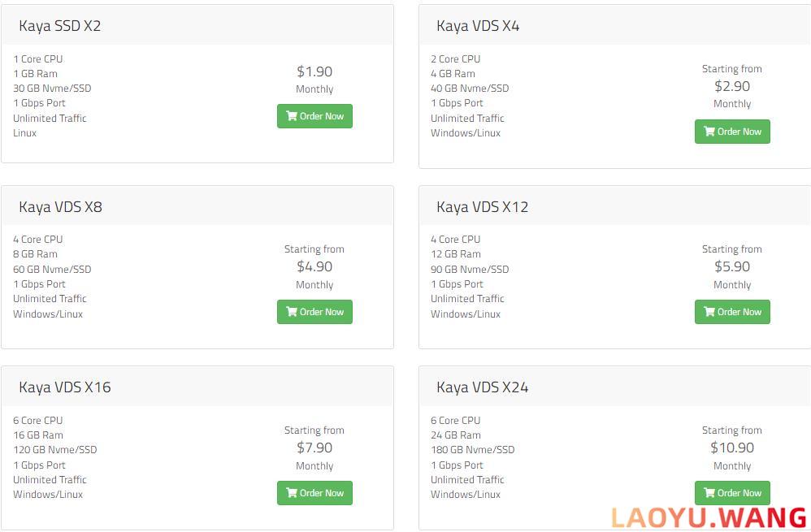The width and height of the screenshot is (811, 532).
Task: Click the $7.90 starting price
Action: (314, 448)
